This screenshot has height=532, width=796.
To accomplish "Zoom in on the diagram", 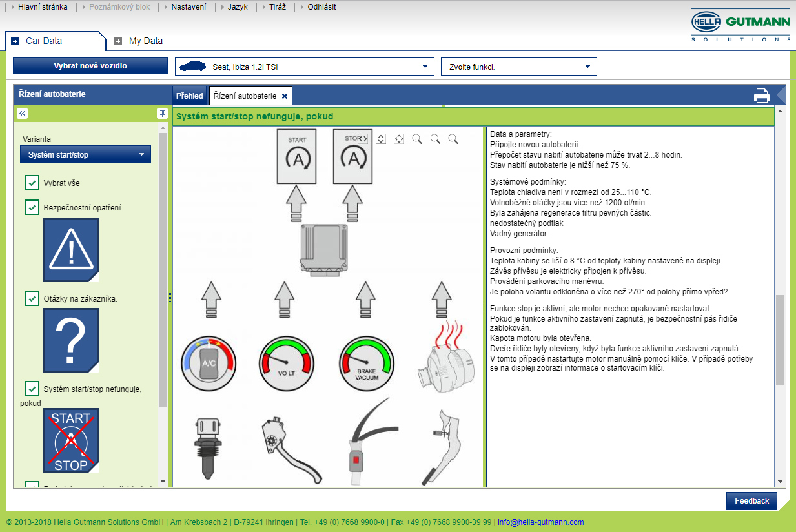I will (417, 138).
